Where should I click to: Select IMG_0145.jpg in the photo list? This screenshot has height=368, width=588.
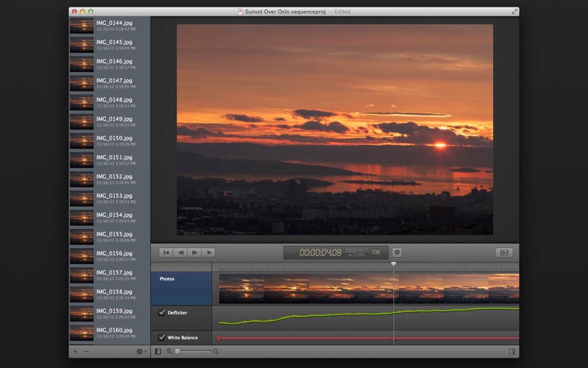pos(110,45)
